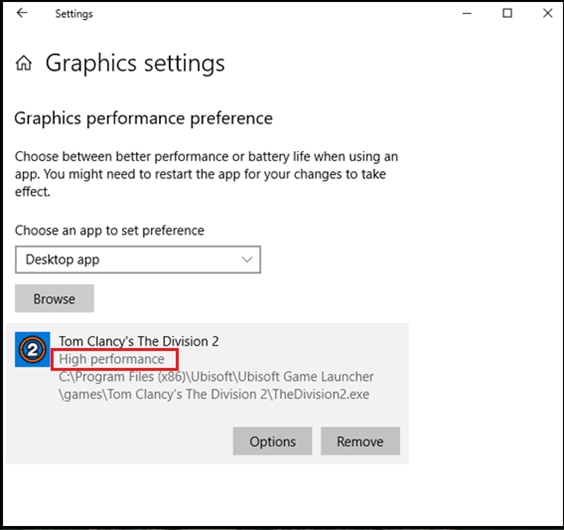The width and height of the screenshot is (564, 530).
Task: Minimize the Settings window
Action: (467, 13)
